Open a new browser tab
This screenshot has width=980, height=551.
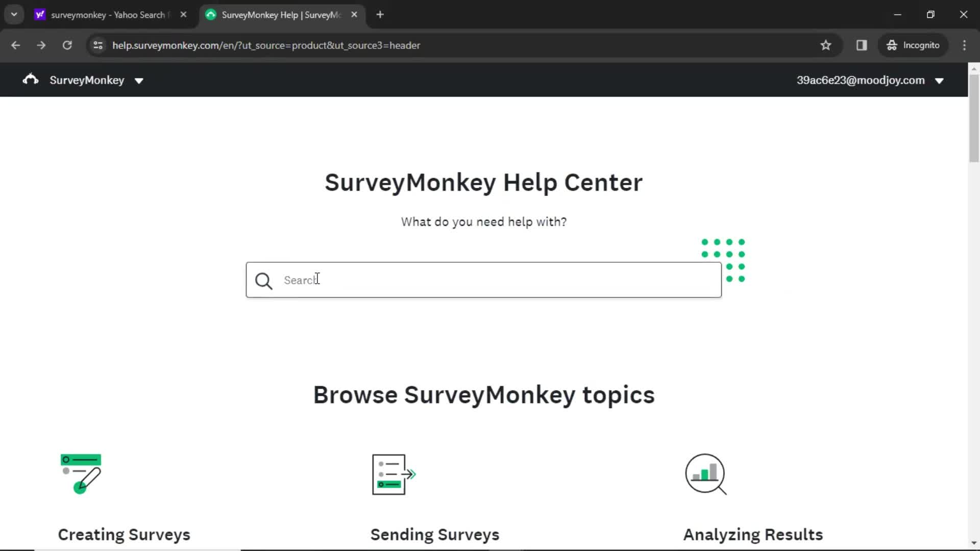pos(380,15)
